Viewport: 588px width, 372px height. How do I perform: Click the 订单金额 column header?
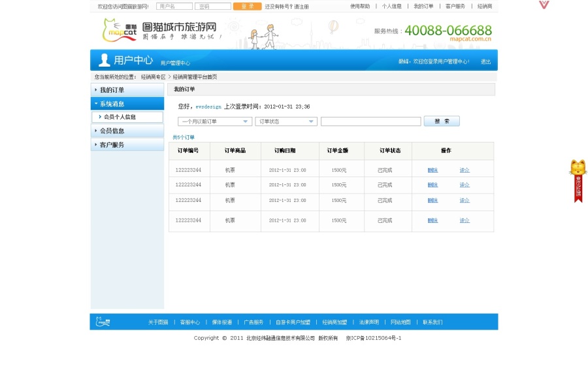[x=338, y=150]
